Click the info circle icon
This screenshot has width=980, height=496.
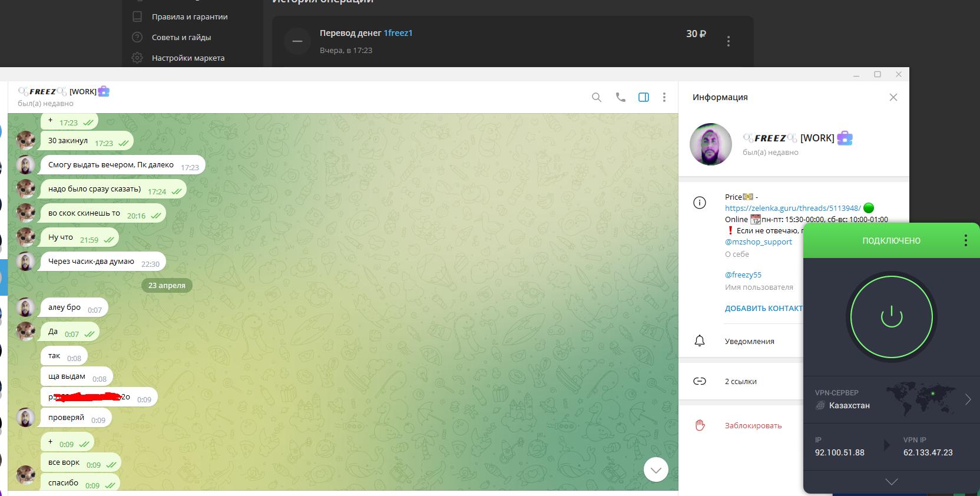coord(700,203)
